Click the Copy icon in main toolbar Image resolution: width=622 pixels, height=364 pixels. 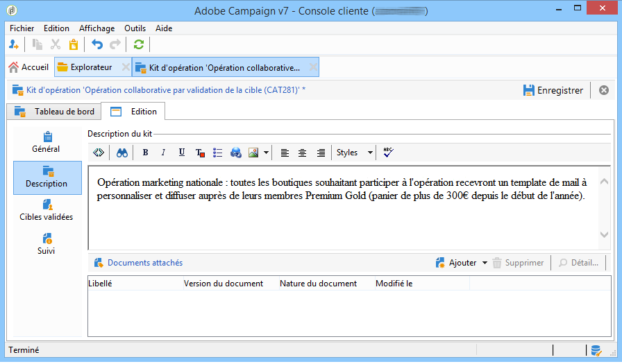pyautogui.click(x=37, y=44)
